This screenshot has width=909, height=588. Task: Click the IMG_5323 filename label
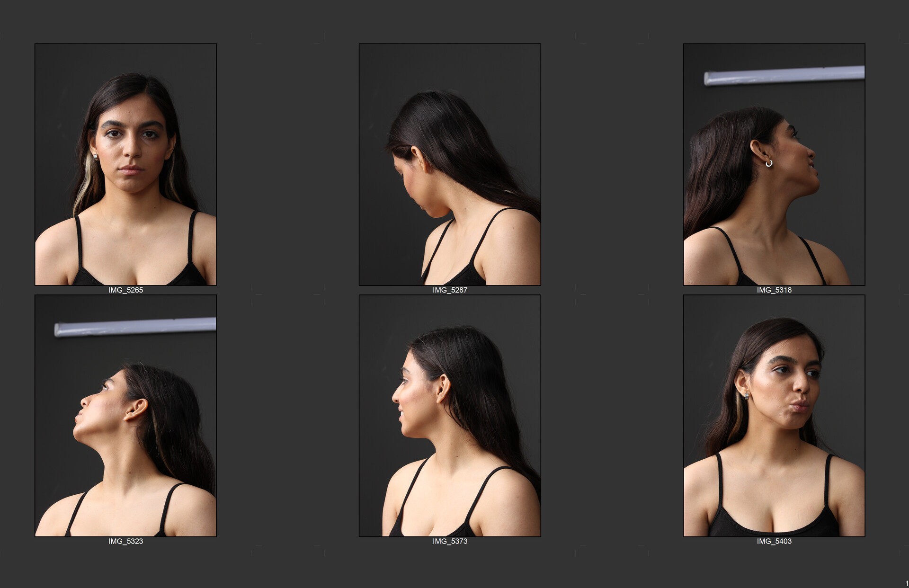coord(125,541)
